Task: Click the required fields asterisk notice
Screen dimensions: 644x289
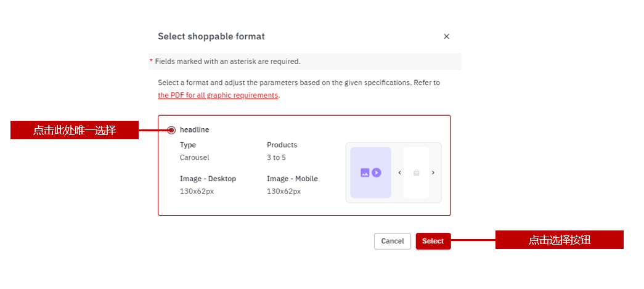Action: pos(227,62)
